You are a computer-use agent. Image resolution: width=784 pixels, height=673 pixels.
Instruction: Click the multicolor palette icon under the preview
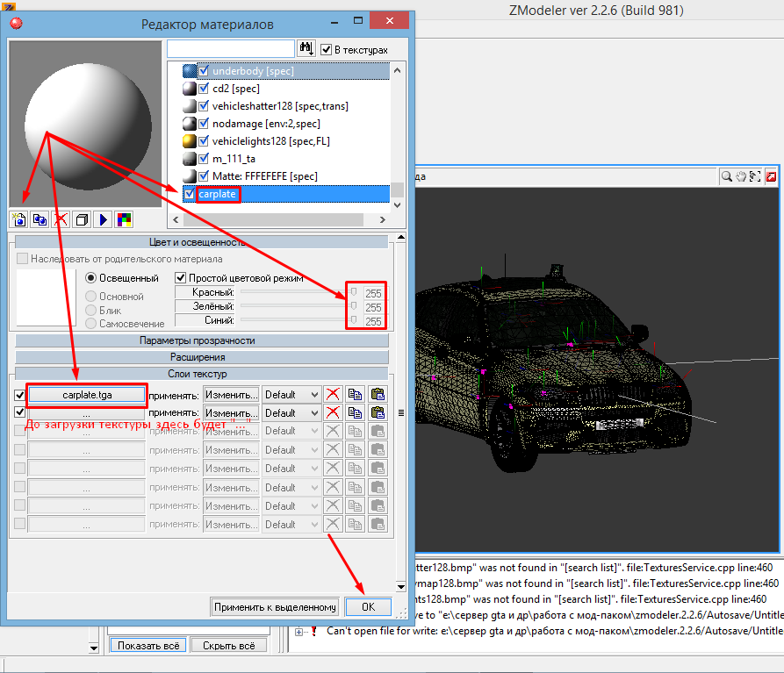pyautogui.click(x=124, y=219)
